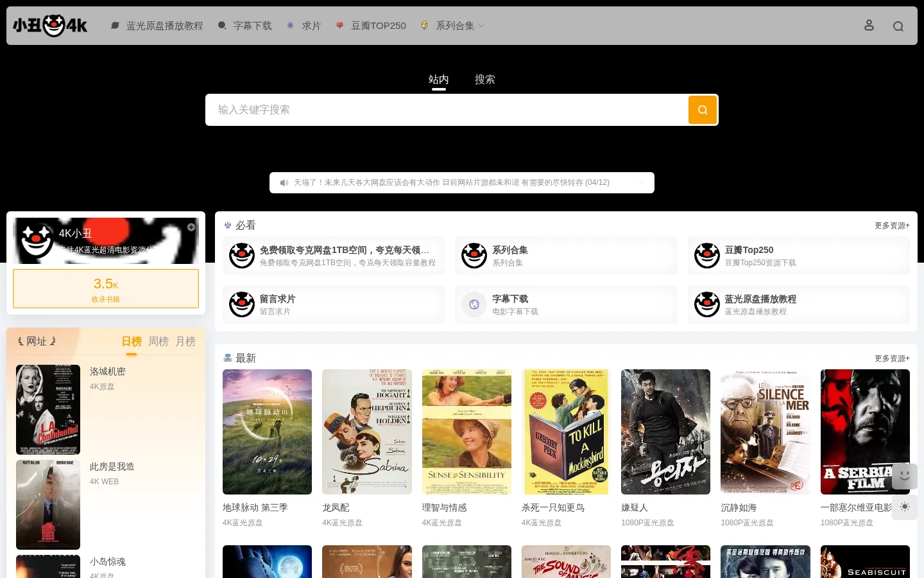Open the user account icon
924x578 pixels.
869,25
